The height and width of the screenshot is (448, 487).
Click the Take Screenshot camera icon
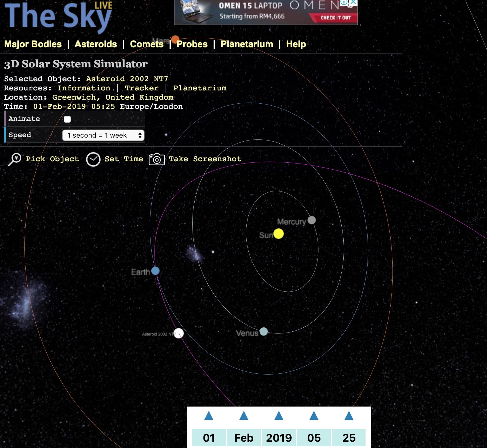[157, 159]
